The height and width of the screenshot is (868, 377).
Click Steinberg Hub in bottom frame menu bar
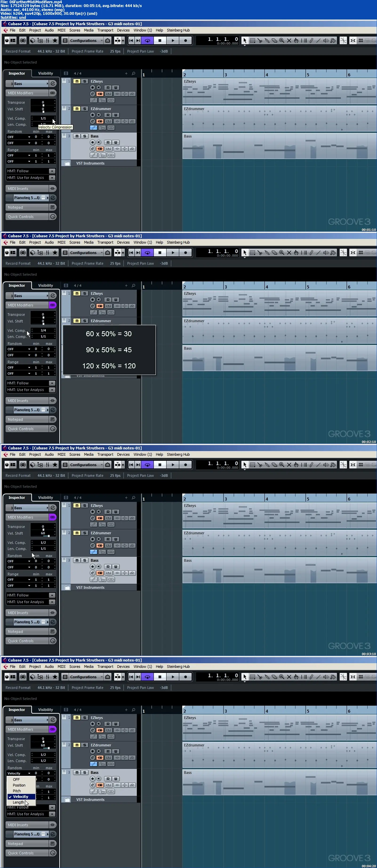pyautogui.click(x=178, y=666)
